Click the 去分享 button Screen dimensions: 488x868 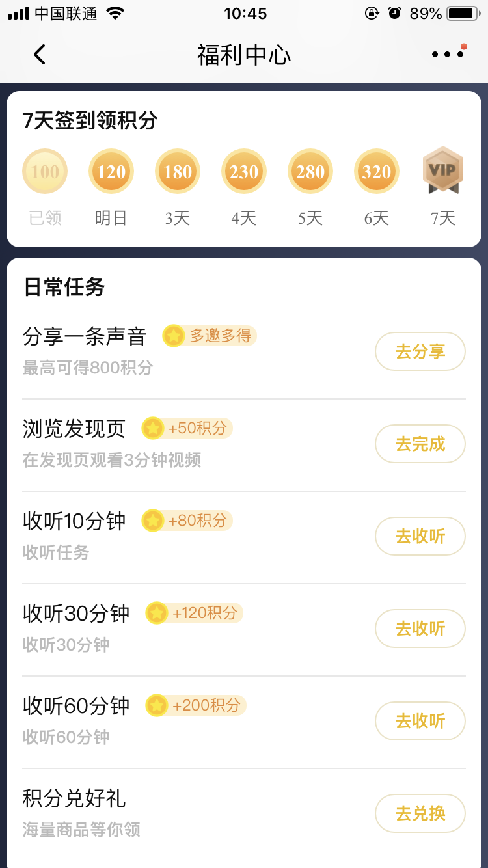(x=420, y=352)
